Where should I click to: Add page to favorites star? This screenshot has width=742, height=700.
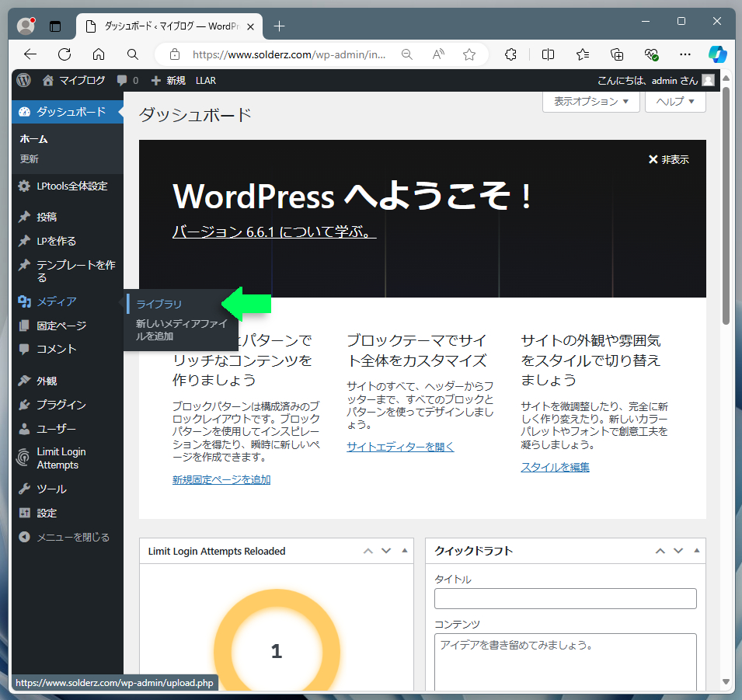pos(469,54)
